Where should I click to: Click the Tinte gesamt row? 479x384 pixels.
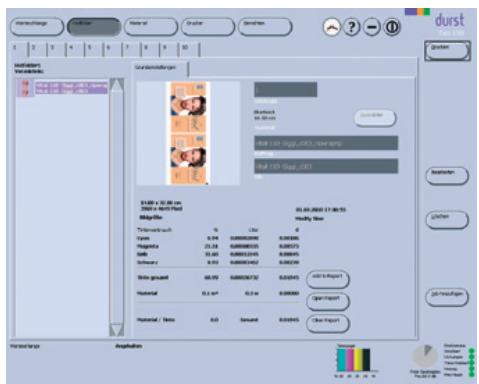(218, 277)
